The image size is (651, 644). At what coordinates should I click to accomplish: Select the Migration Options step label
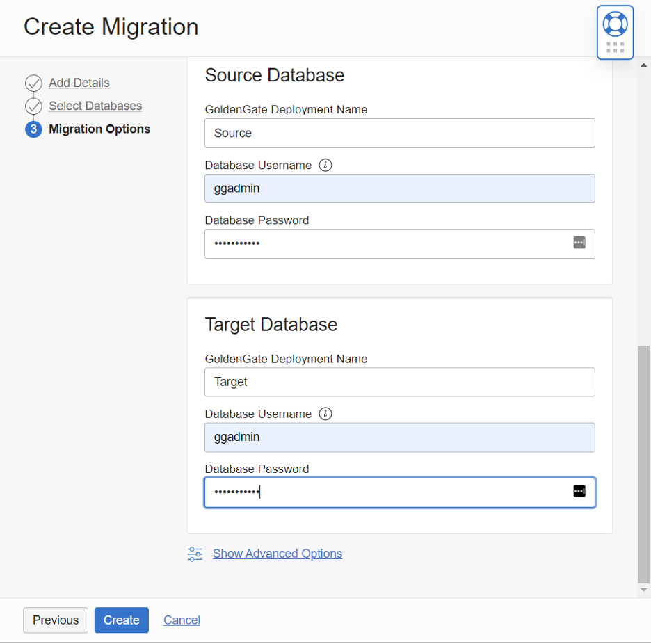(99, 129)
